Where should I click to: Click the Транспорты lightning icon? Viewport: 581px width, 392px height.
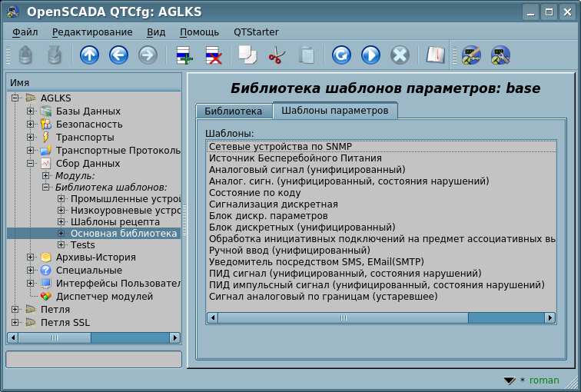pos(45,137)
